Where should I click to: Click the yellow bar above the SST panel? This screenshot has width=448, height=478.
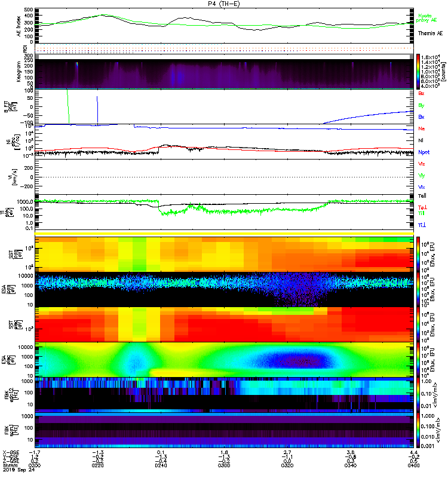click(x=224, y=234)
